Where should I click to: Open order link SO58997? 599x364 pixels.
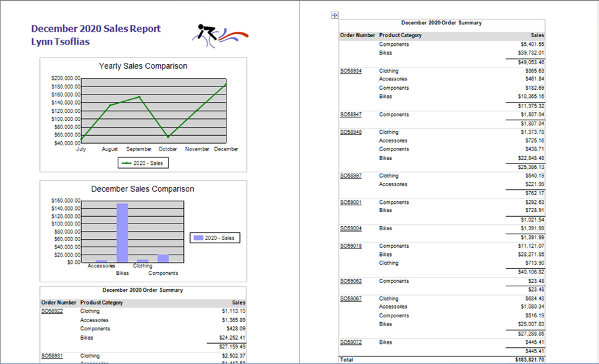click(351, 176)
